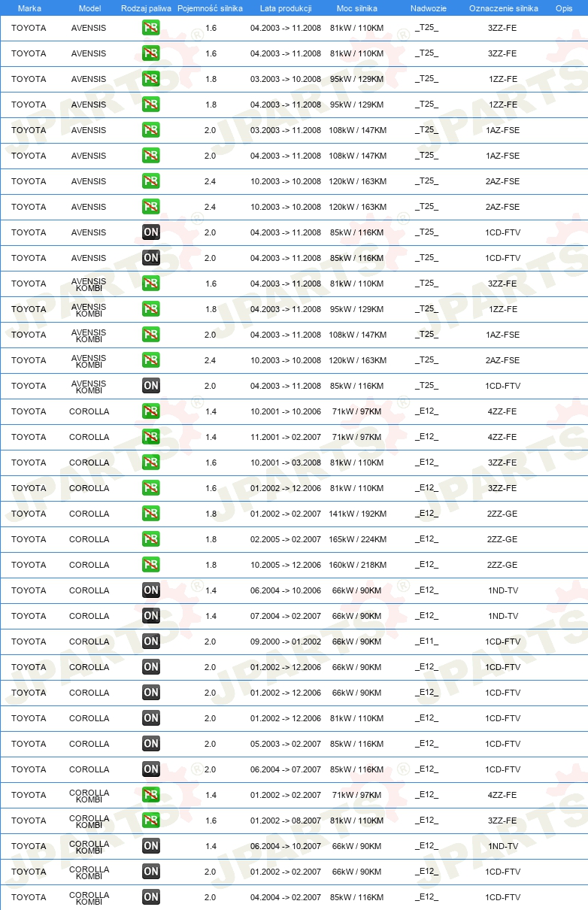Click the Oznaczenie silnika column header
The width and height of the screenshot is (588, 910).
click(x=503, y=8)
